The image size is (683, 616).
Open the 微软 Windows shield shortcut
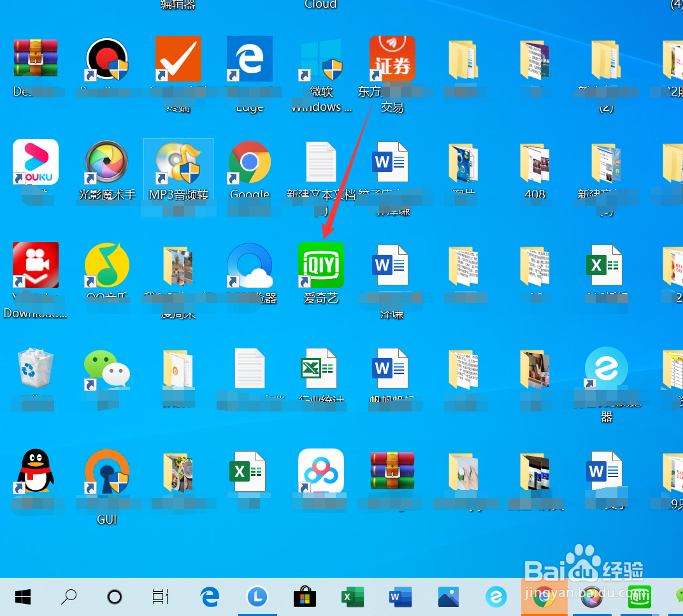[321, 60]
